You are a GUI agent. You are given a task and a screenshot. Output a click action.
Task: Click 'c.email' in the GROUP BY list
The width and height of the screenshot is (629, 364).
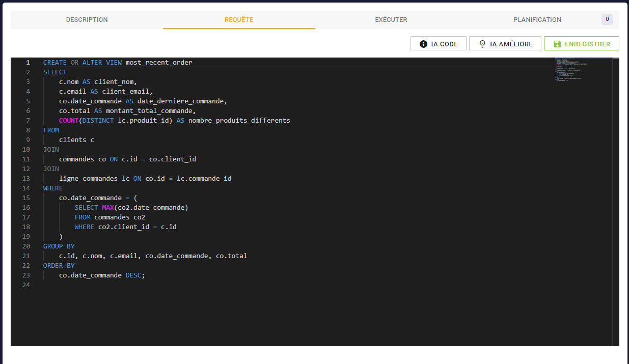tap(124, 256)
